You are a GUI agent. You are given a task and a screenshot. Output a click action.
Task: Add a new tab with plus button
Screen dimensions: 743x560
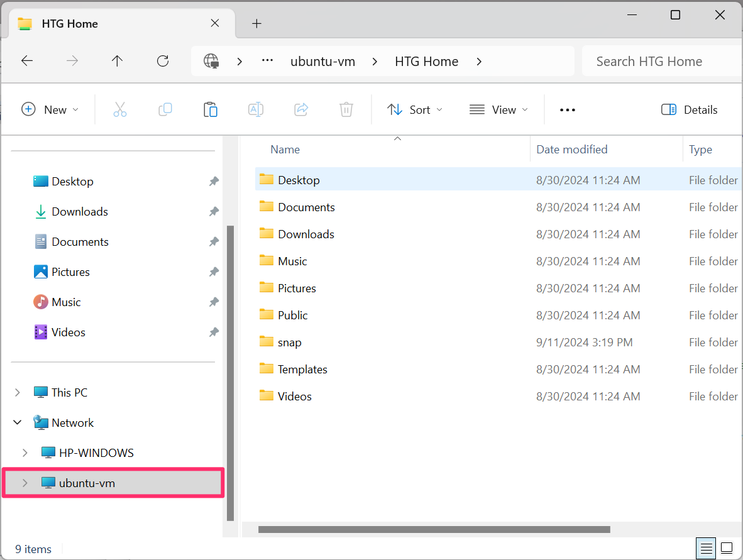pos(256,23)
